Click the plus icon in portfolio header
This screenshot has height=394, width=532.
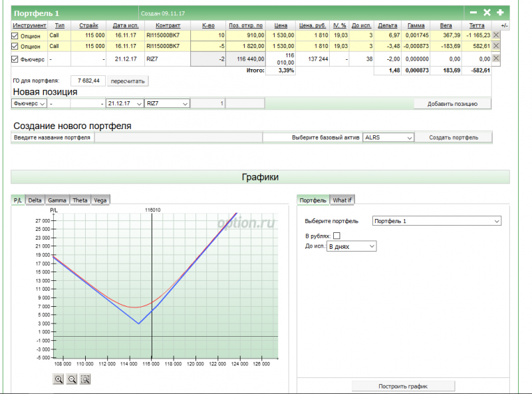click(500, 13)
